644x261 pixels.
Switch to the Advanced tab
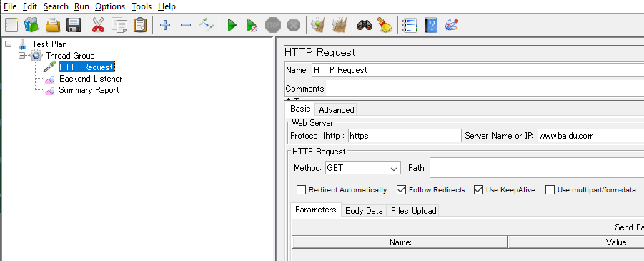point(337,109)
